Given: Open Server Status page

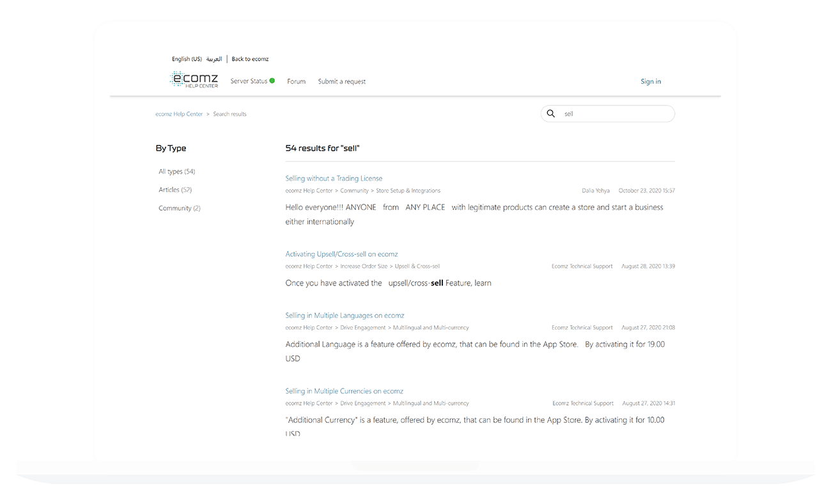Looking at the screenshot, I should coord(249,81).
